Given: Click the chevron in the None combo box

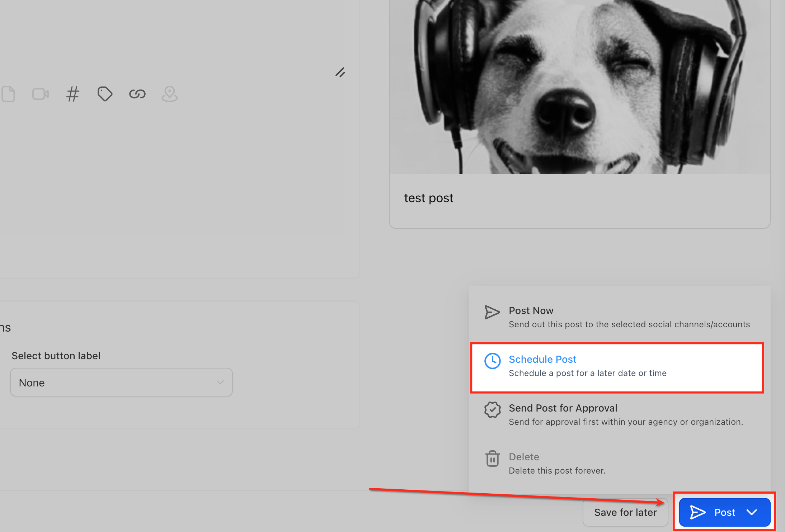Looking at the screenshot, I should point(220,383).
